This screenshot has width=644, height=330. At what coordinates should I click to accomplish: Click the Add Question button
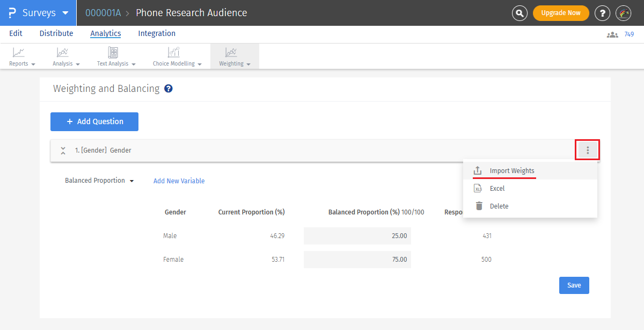[x=94, y=121]
